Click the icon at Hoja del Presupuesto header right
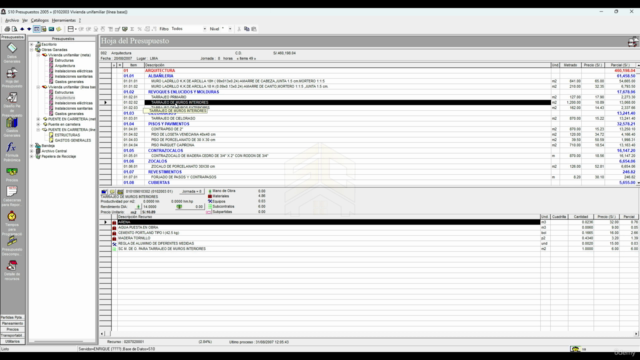 tap(633, 41)
